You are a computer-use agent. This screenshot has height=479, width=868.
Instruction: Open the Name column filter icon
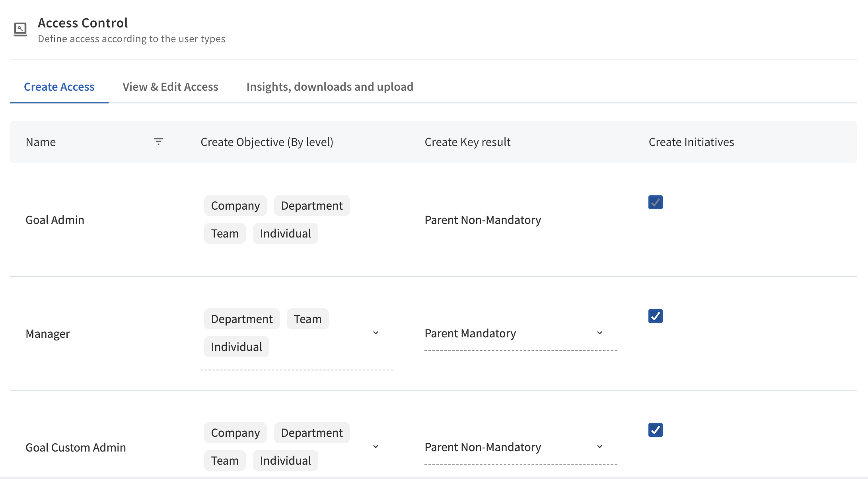(x=158, y=142)
